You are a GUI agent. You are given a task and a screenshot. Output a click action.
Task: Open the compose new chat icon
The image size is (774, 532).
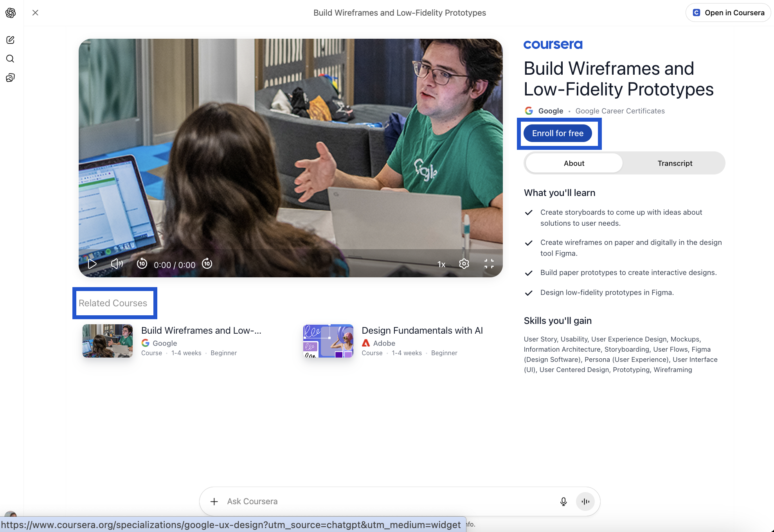coord(10,40)
